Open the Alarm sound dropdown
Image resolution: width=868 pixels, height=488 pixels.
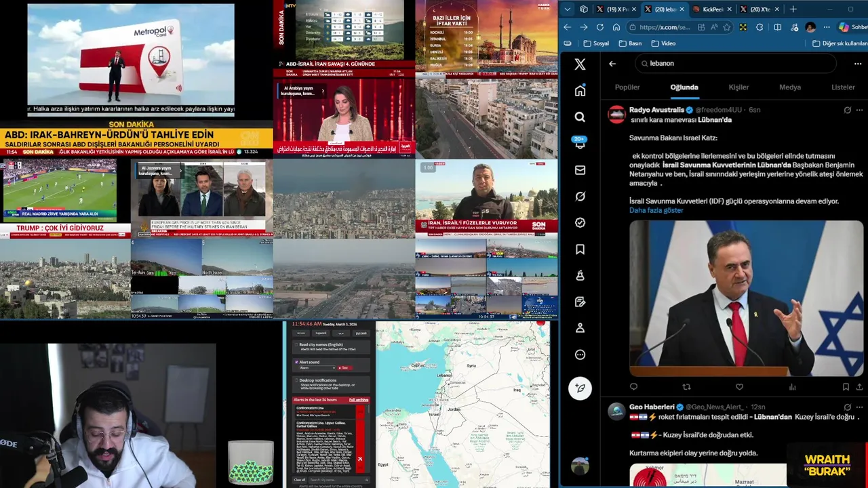tap(316, 368)
